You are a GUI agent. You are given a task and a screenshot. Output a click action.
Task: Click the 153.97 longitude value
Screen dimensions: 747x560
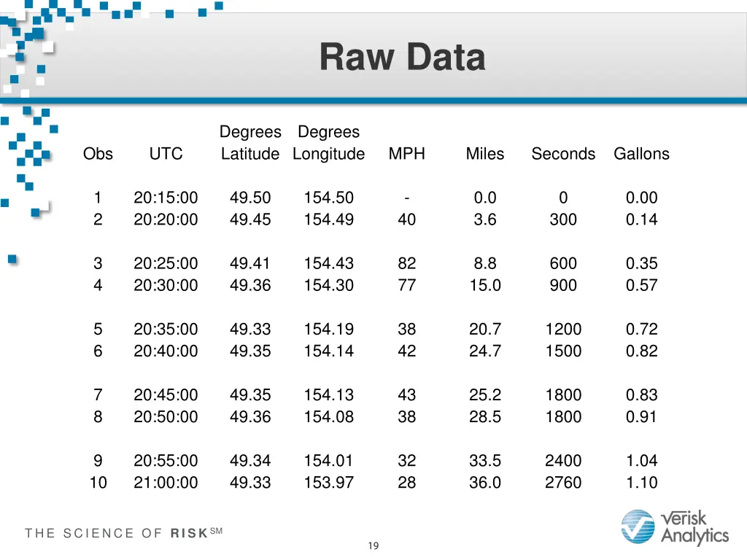(x=328, y=482)
